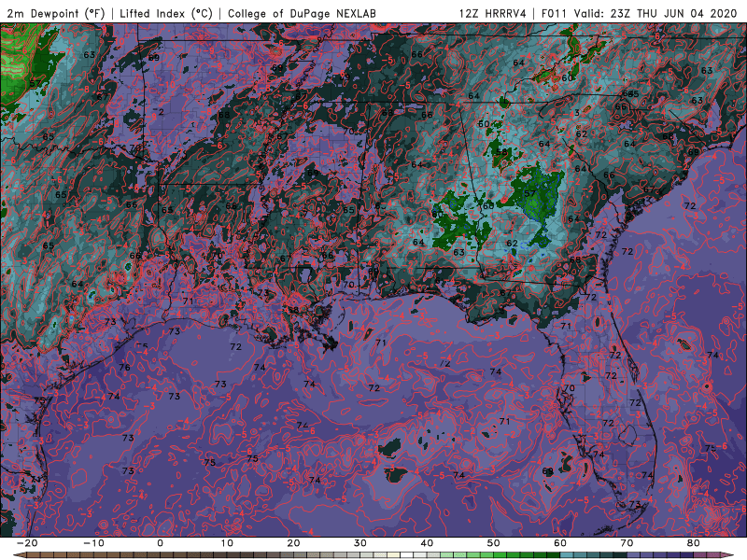Click the "30" colorbar scale label

[360, 543]
